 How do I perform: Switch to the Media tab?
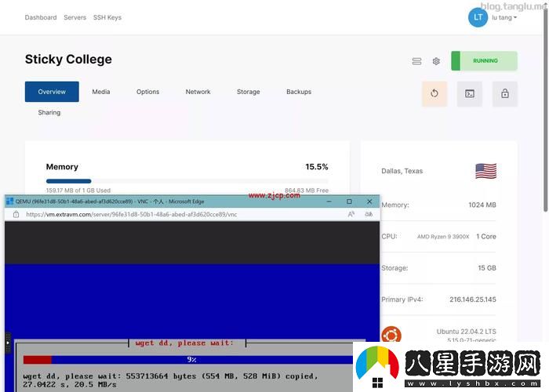pos(101,92)
